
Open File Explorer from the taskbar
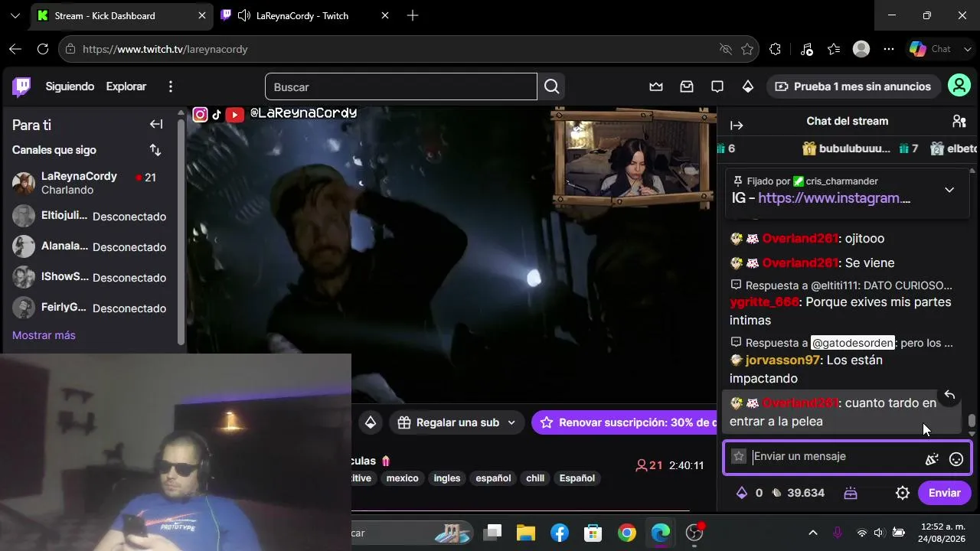[x=525, y=533]
